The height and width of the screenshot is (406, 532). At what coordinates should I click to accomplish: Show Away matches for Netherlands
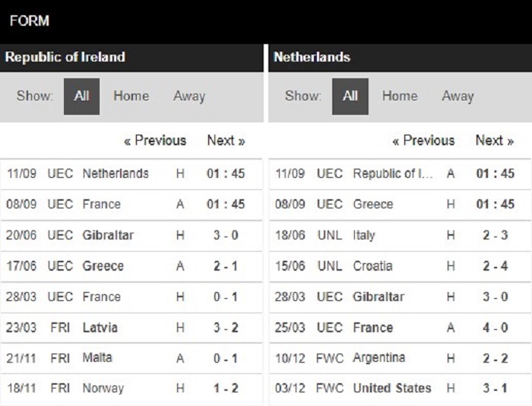click(458, 97)
